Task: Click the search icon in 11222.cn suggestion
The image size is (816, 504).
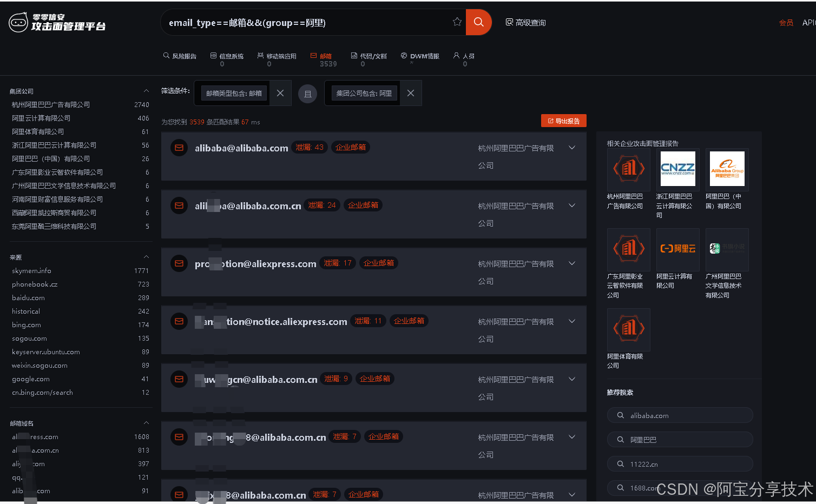Action: click(621, 464)
